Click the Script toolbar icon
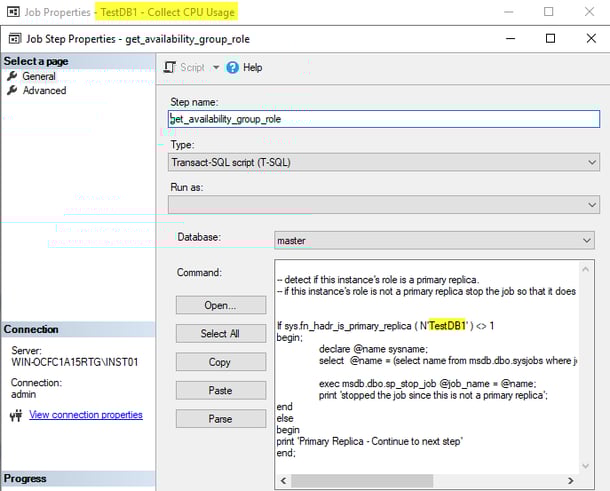This screenshot has height=491, width=610. 170,67
